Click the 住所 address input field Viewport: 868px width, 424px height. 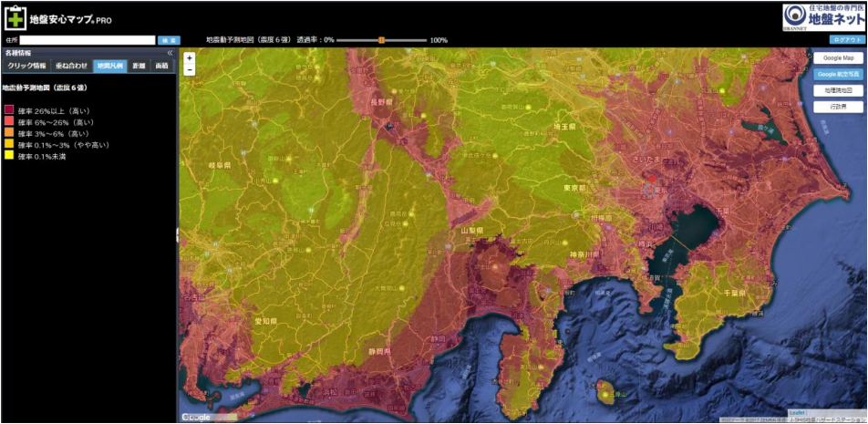(88, 40)
